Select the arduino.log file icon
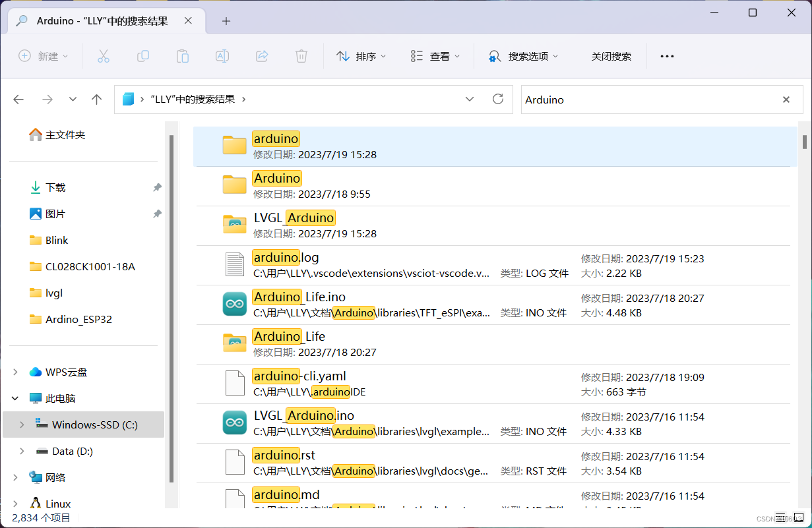This screenshot has width=812, height=528. pyautogui.click(x=234, y=264)
